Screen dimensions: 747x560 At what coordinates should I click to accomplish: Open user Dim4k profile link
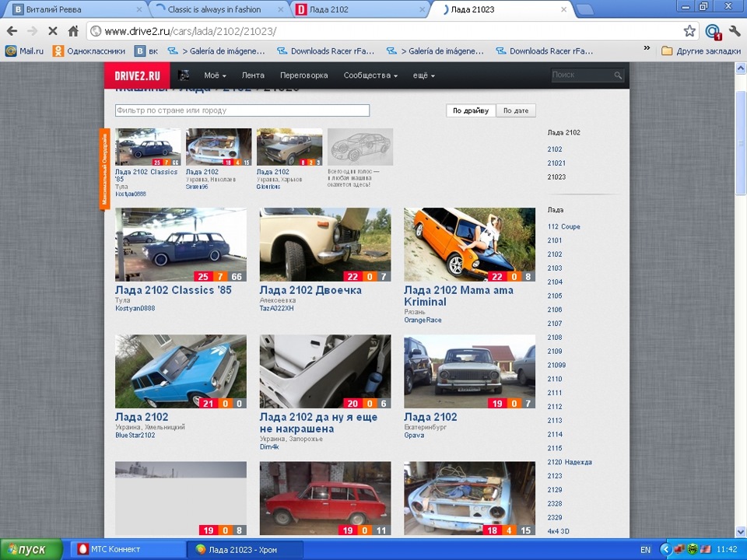click(269, 446)
